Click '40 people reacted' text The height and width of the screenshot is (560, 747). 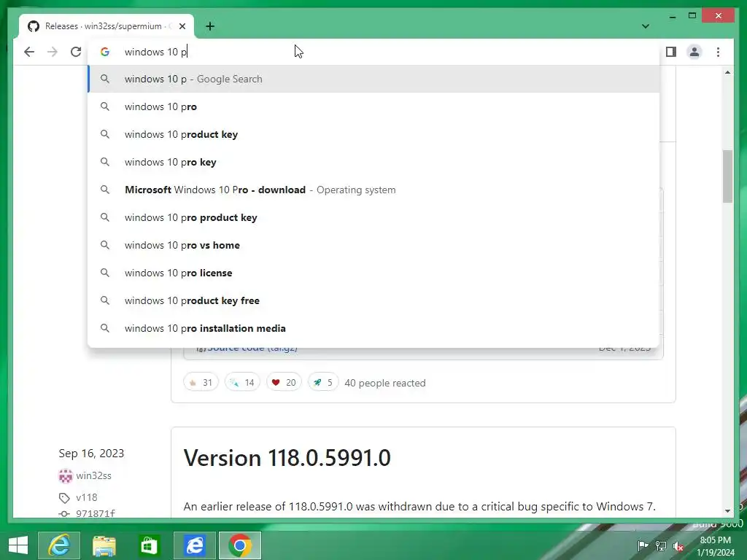click(x=385, y=383)
